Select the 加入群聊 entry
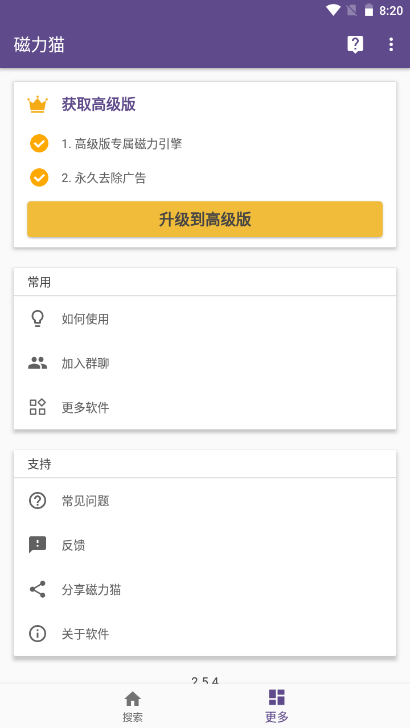The image size is (410, 728). coord(205,363)
